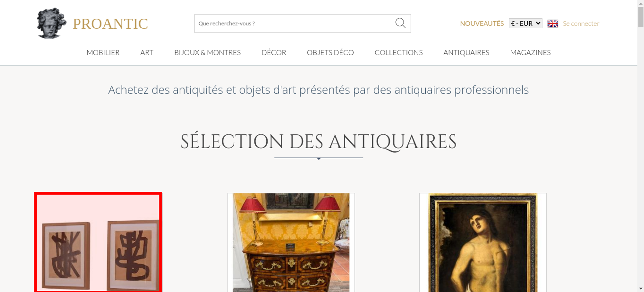Click the Proantic cherub head logo
The height and width of the screenshot is (292, 644).
[52, 23]
